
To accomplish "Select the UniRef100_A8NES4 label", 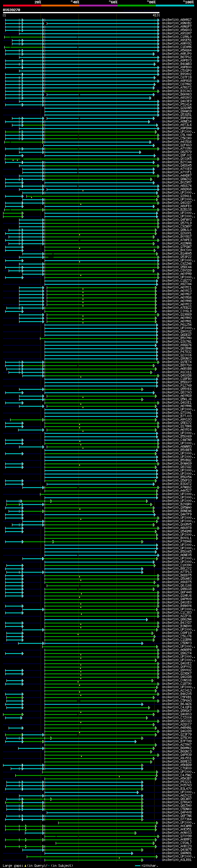I will pos(177,121).
